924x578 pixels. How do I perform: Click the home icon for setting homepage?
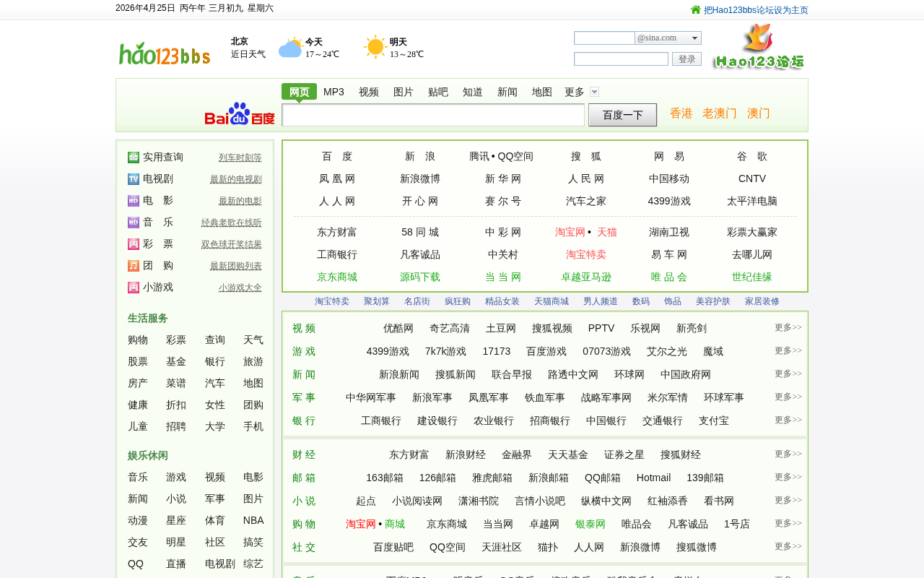[x=696, y=9]
